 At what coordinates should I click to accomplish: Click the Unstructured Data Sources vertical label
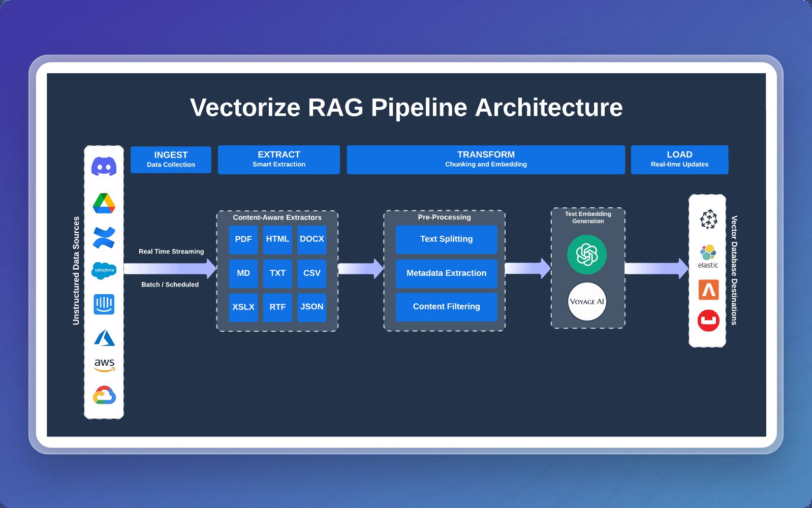[x=76, y=271]
